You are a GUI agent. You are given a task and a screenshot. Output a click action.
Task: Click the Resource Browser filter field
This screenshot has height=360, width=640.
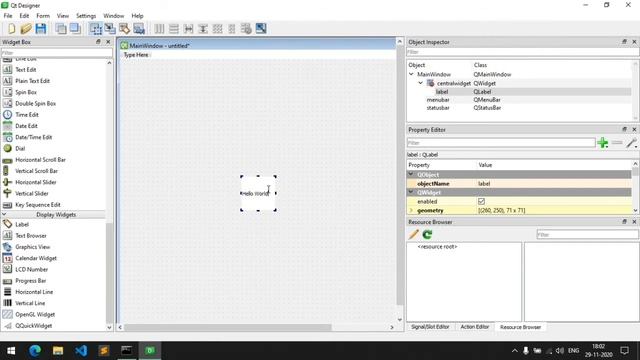pyautogui.click(x=587, y=234)
